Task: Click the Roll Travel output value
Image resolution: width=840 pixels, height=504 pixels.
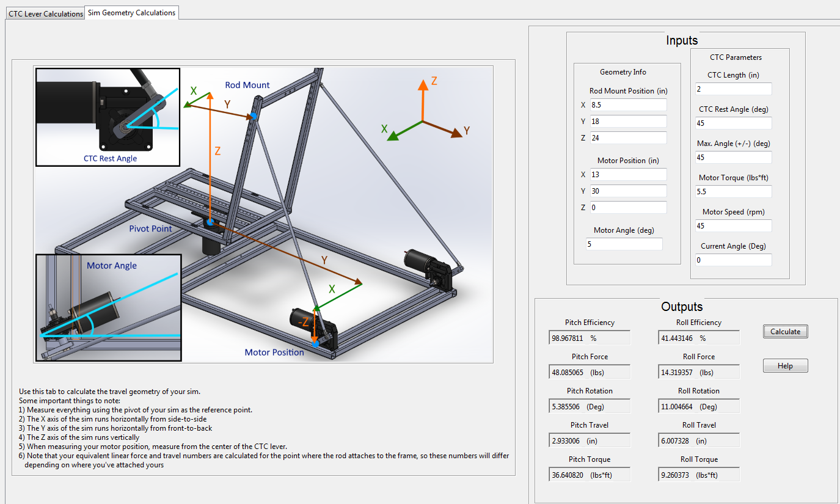Action: 699,440
